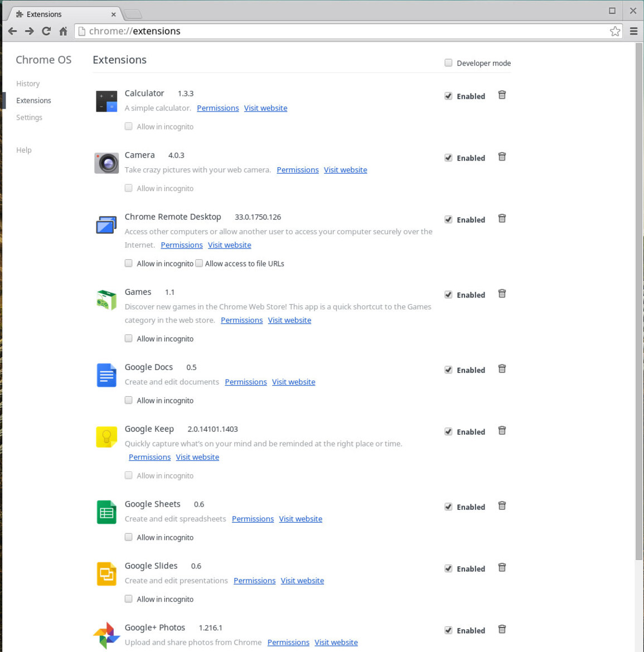Viewport: 644px width, 652px height.
Task: Enable Developer mode checkbox
Action: [x=448, y=63]
